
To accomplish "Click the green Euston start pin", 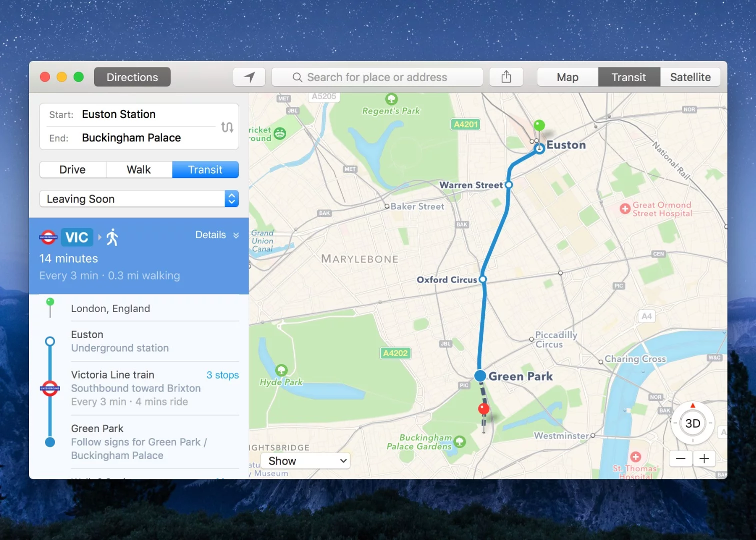I will (539, 125).
